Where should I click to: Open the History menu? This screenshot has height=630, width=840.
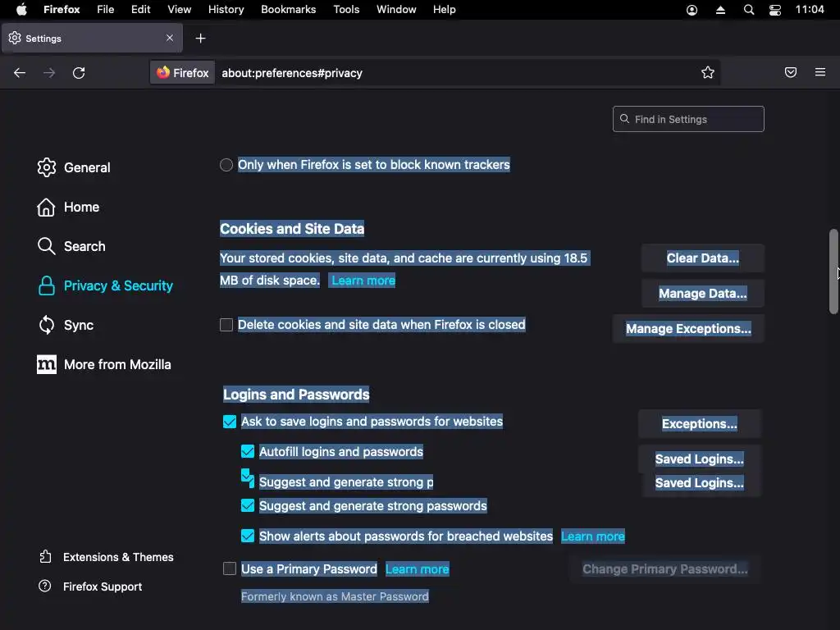coord(226,10)
